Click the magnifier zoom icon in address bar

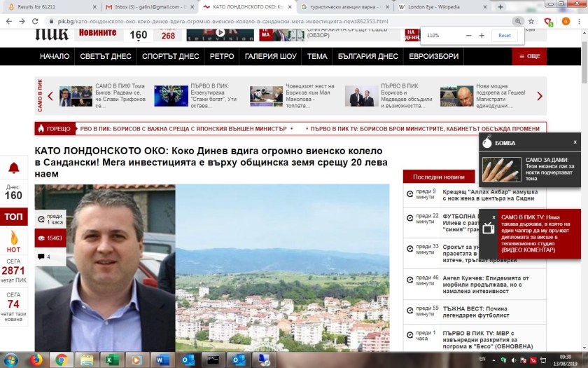point(517,22)
